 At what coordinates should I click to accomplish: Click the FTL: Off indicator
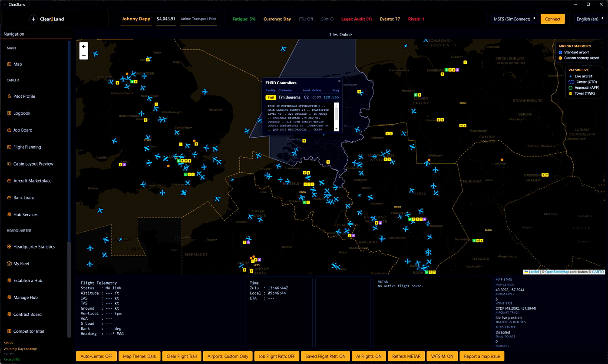coord(306,19)
